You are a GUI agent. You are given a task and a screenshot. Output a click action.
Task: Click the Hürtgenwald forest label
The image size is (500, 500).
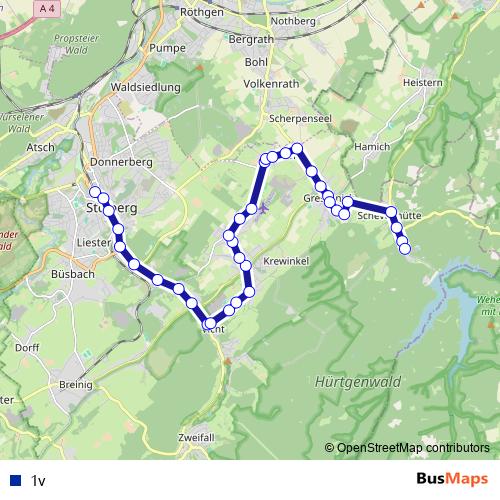coord(358,382)
